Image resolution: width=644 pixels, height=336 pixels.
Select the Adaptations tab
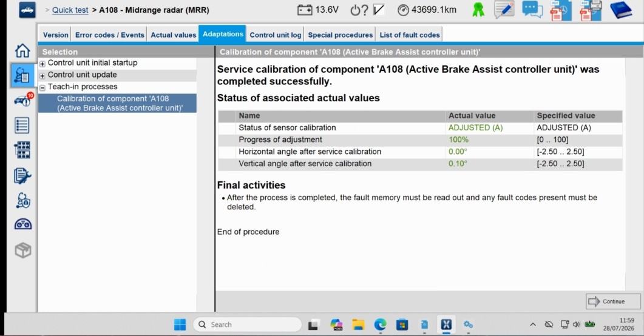point(223,34)
